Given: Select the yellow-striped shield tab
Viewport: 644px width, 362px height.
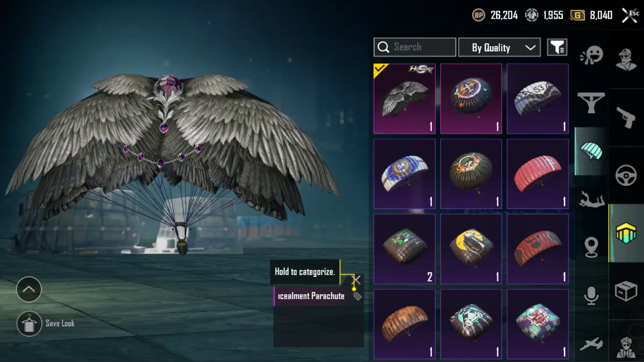Looking at the screenshot, I should coord(626,233).
